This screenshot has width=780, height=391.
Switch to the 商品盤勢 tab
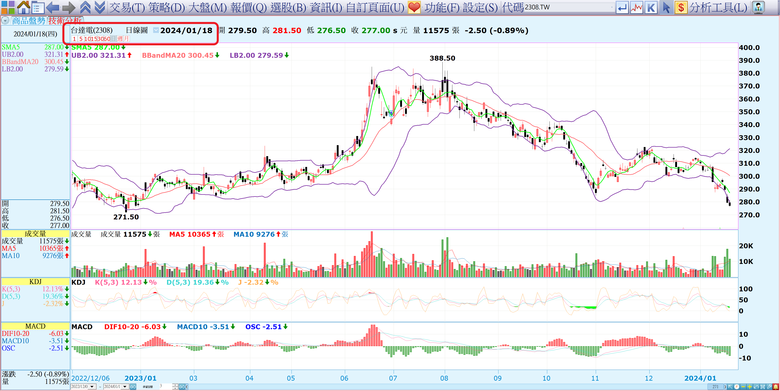pos(28,21)
